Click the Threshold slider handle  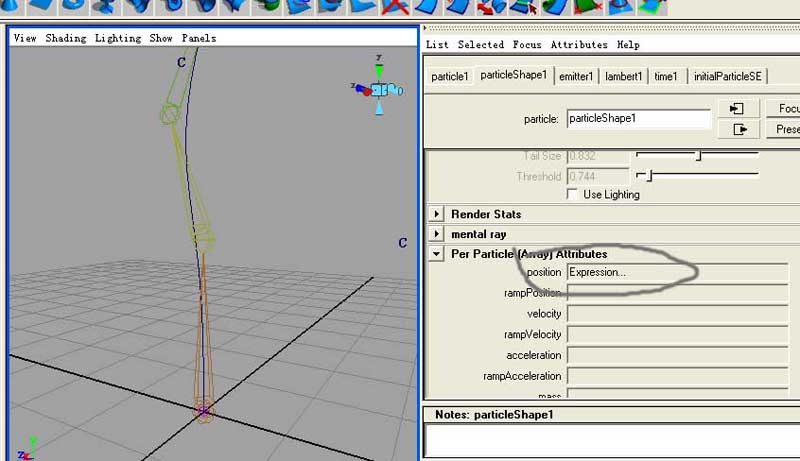coord(649,176)
